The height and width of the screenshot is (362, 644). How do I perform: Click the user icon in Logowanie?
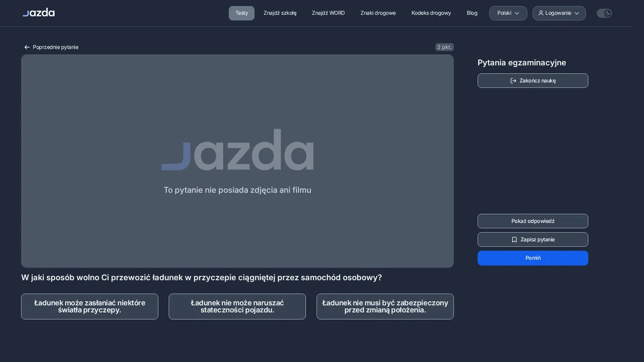click(541, 13)
